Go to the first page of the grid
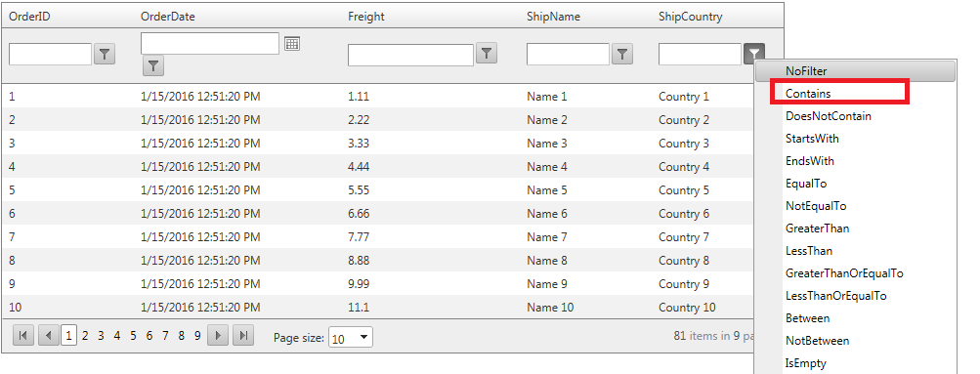Image resolution: width=980 pixels, height=374 pixels. point(23,336)
